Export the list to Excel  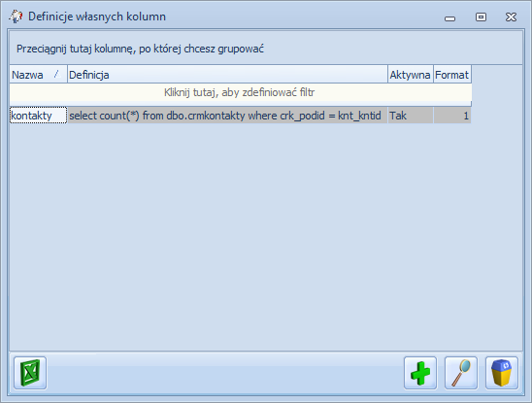coord(30,373)
